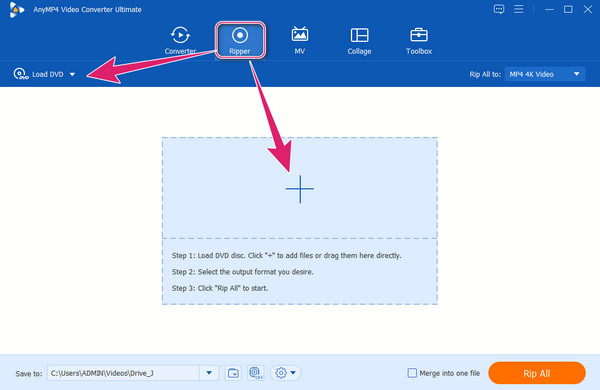Go to the MV tab
This screenshot has height=390, width=600.
coord(300,40)
